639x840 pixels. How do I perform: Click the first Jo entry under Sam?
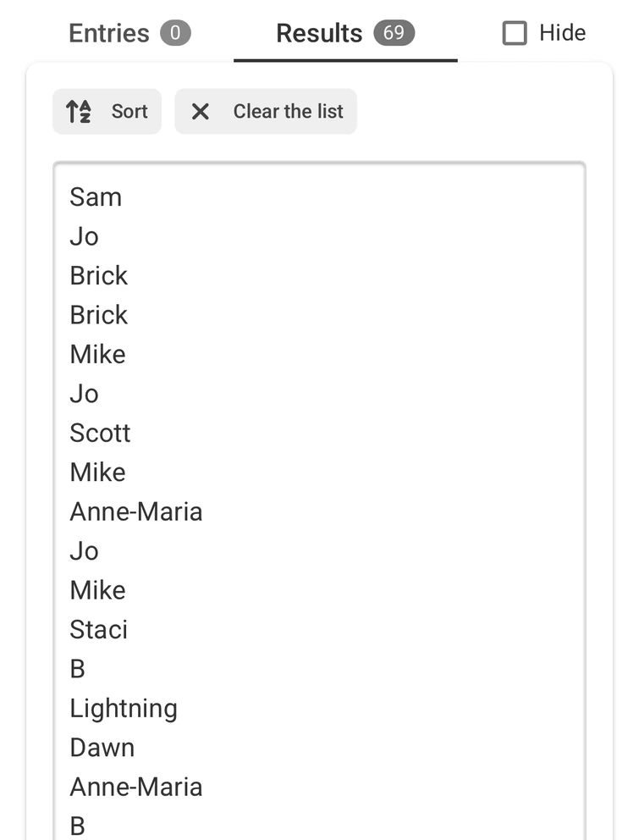pyautogui.click(x=84, y=236)
